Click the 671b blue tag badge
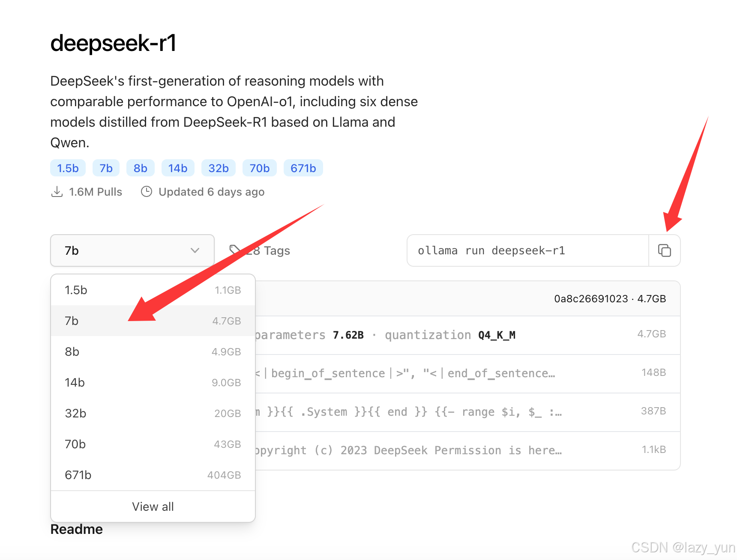 (x=303, y=168)
